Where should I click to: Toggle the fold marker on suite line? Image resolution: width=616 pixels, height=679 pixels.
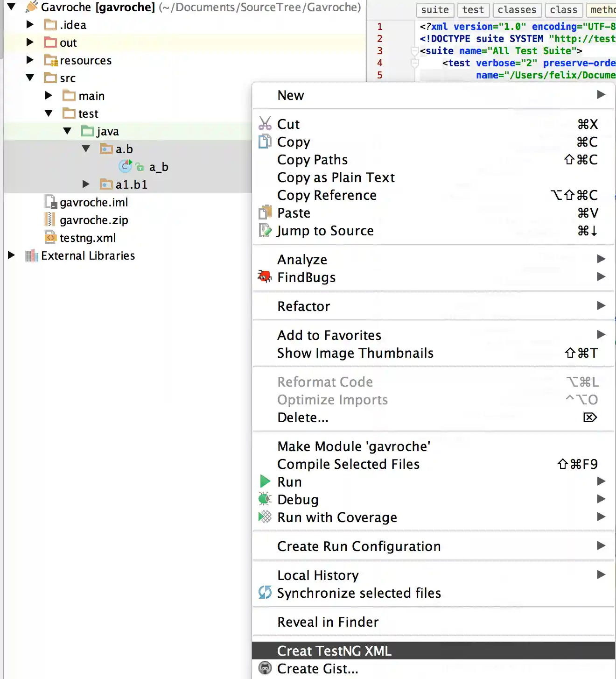(414, 50)
